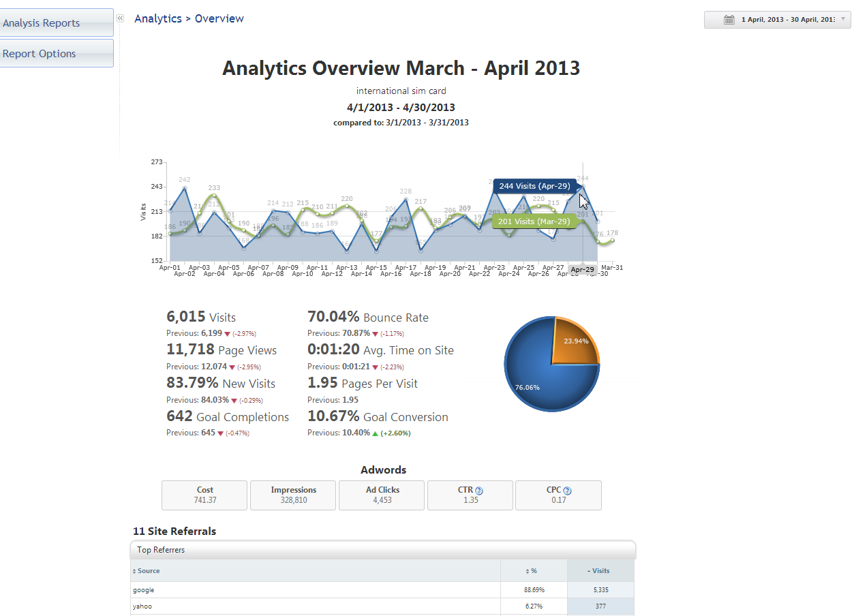Click green up arrow under Goal Conversion

click(375, 433)
